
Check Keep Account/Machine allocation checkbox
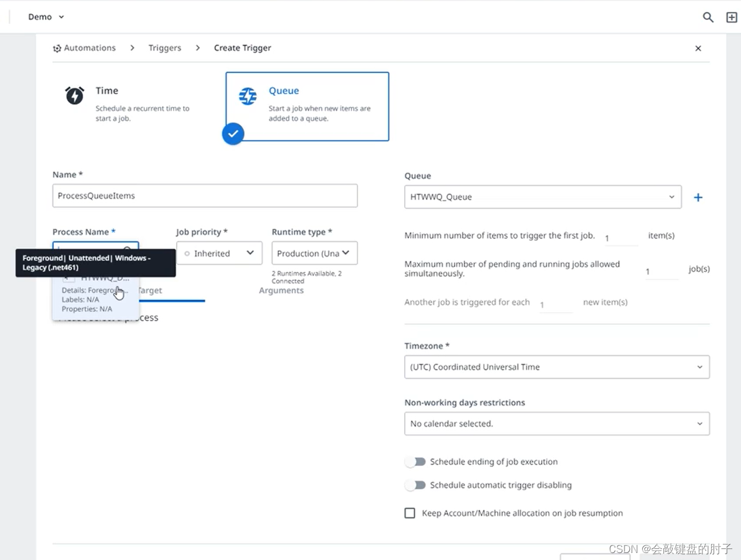point(410,513)
